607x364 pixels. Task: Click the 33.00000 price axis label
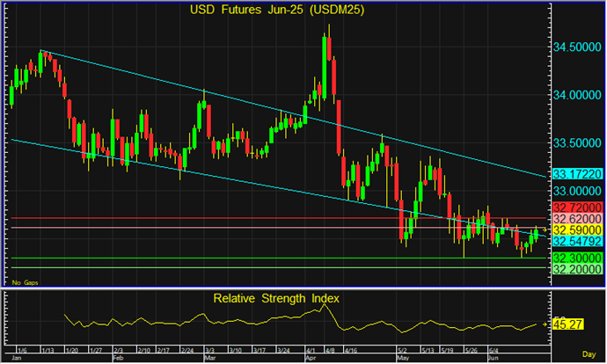[577, 191]
